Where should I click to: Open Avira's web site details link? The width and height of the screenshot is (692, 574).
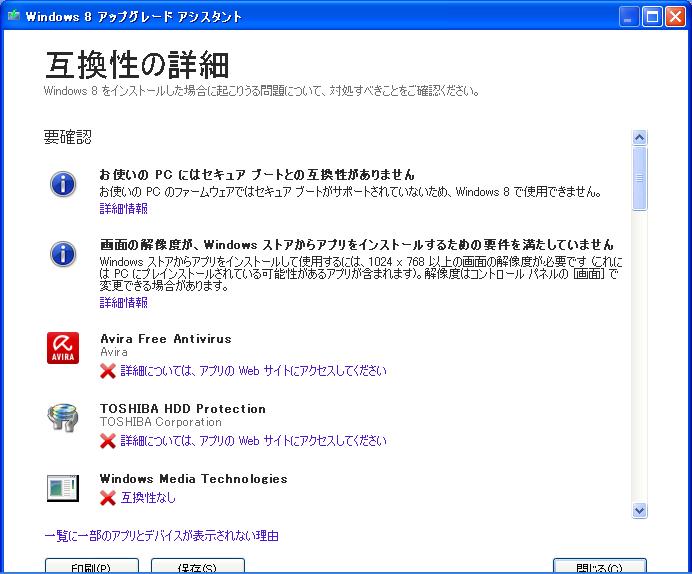coord(253,371)
